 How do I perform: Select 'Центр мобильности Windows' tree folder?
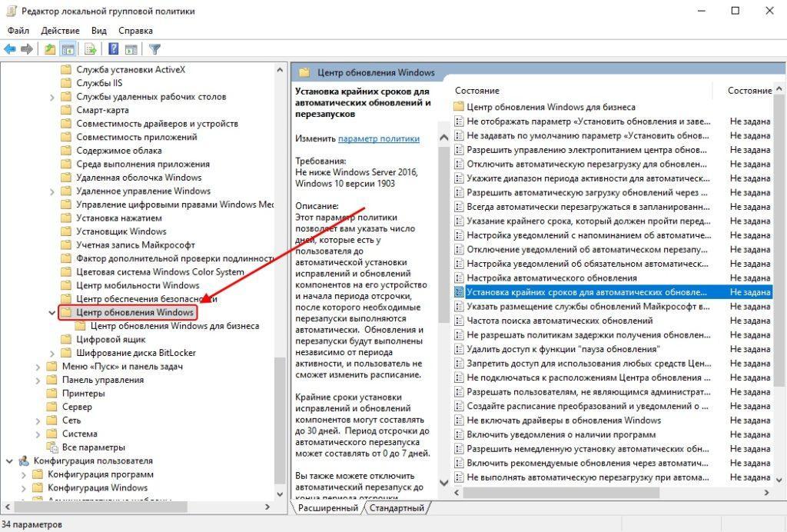[x=138, y=285]
